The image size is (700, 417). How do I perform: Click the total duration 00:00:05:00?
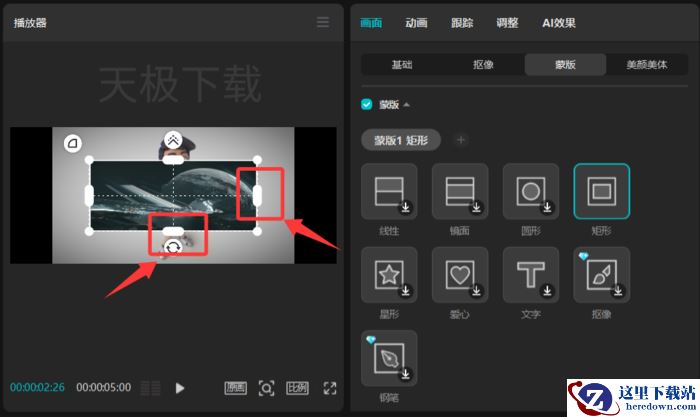coord(104,387)
